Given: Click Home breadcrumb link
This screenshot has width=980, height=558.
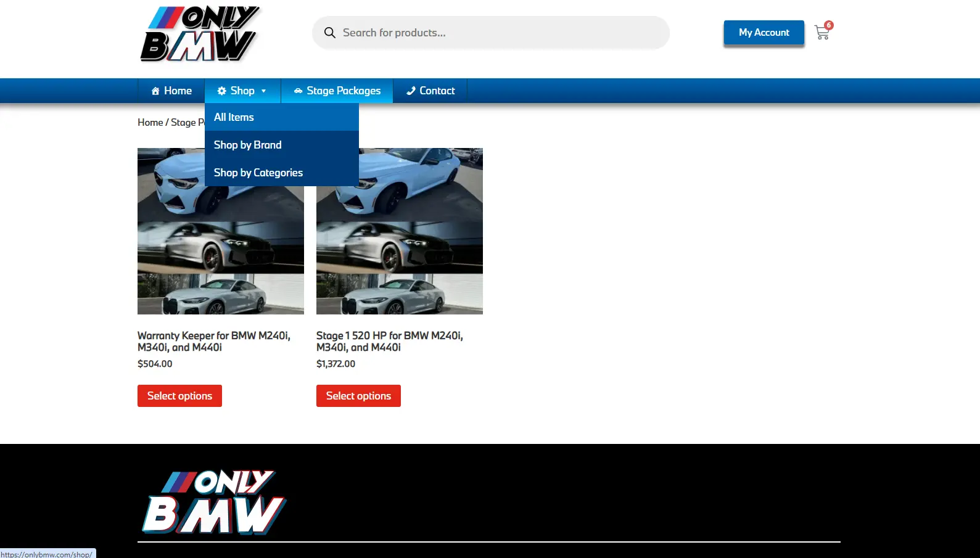Looking at the screenshot, I should point(150,123).
